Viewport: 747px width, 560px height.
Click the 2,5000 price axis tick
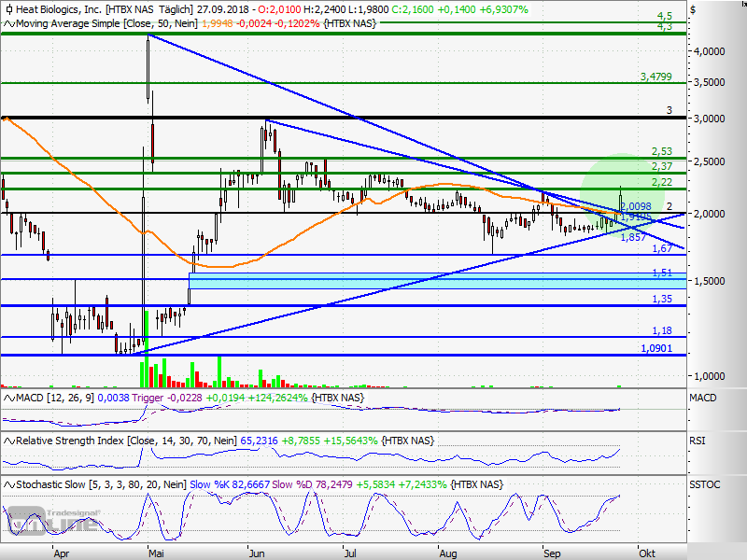pos(710,161)
